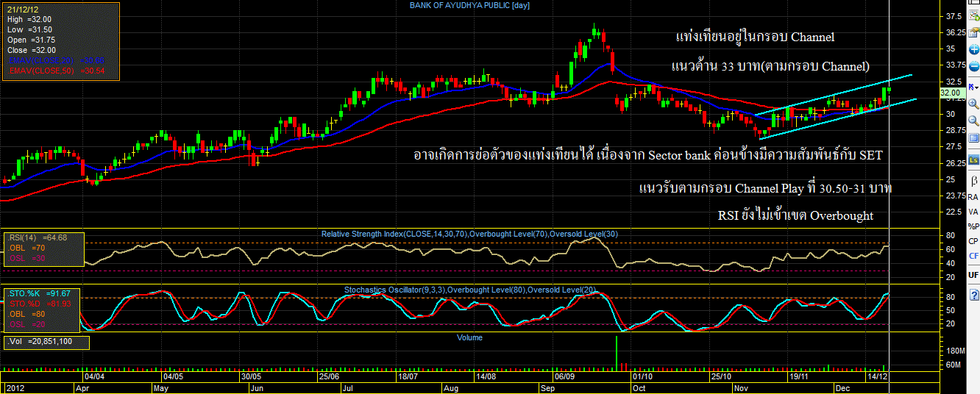Click the RSI OSL =30 legend entry
This screenshot has width=980, height=394.
click(x=26, y=258)
